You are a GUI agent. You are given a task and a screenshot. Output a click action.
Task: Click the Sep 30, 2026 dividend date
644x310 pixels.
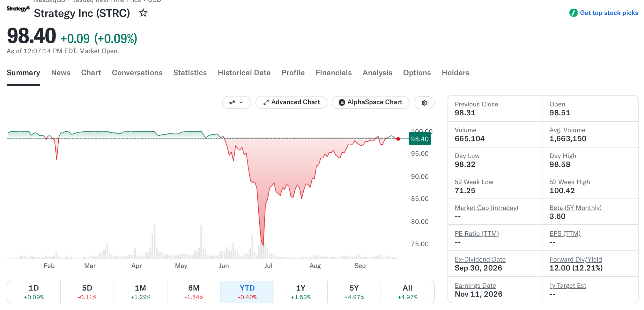pos(478,268)
